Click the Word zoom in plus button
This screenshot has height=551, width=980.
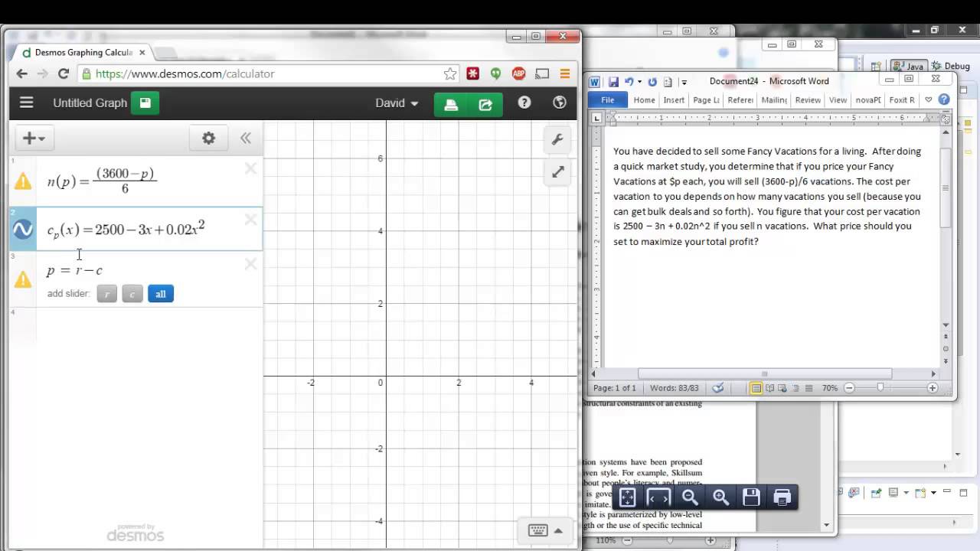pos(933,388)
